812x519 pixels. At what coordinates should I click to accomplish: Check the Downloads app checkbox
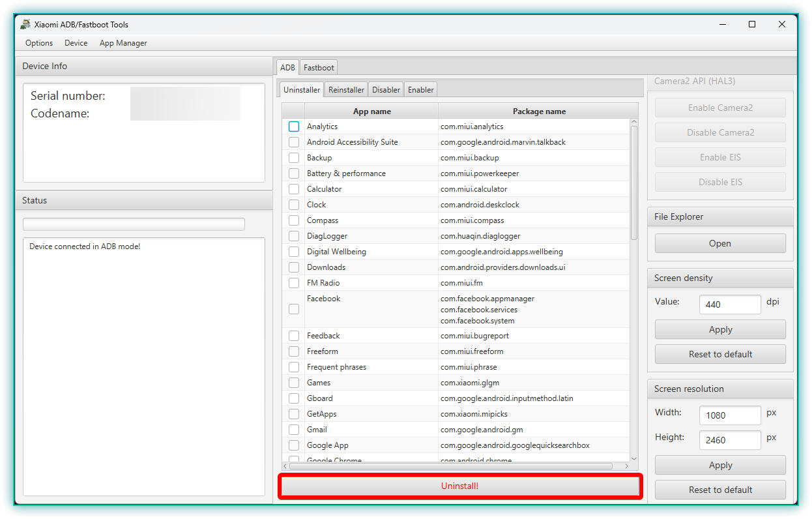click(294, 267)
